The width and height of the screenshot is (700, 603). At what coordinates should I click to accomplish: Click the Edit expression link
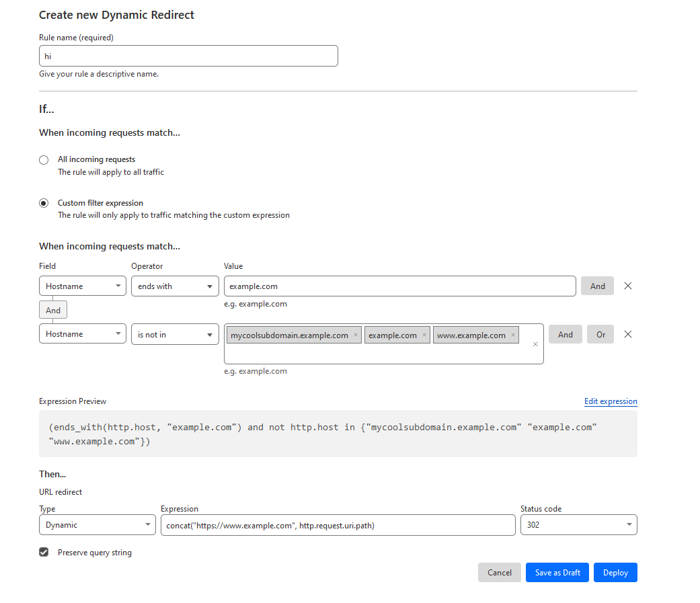pyautogui.click(x=611, y=401)
